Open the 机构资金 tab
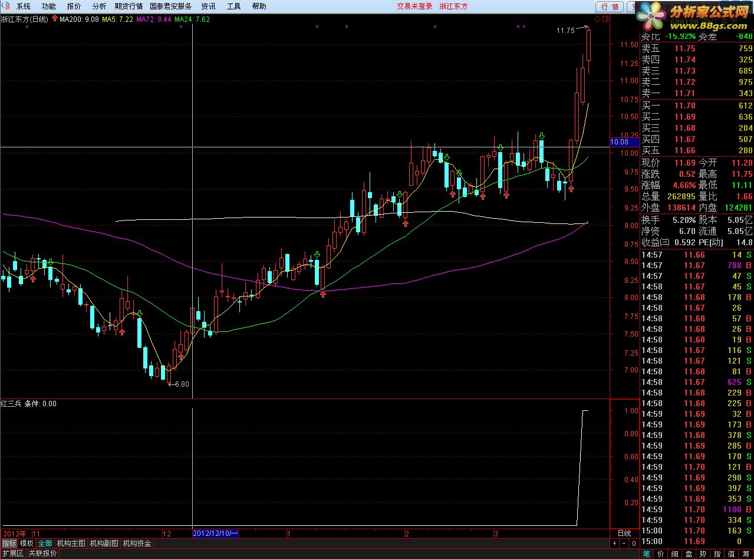The height and width of the screenshot is (560, 754). click(x=137, y=543)
